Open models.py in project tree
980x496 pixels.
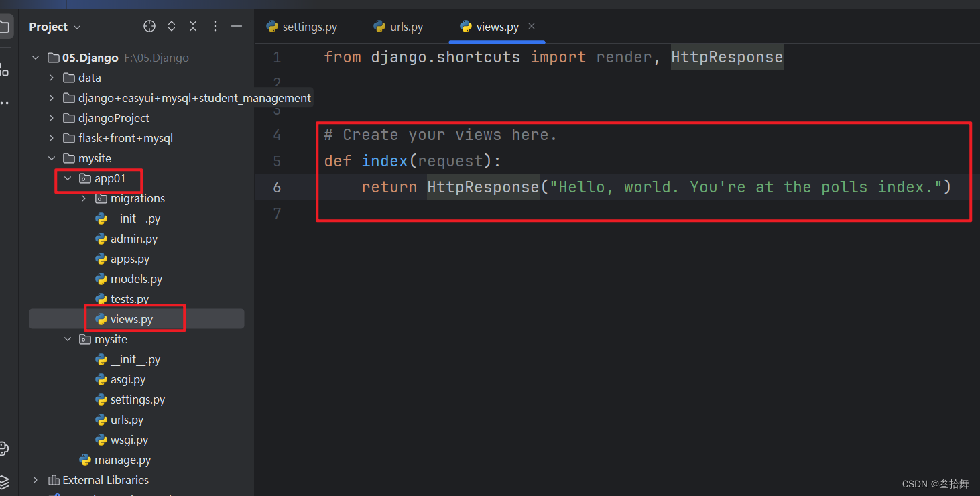point(129,279)
